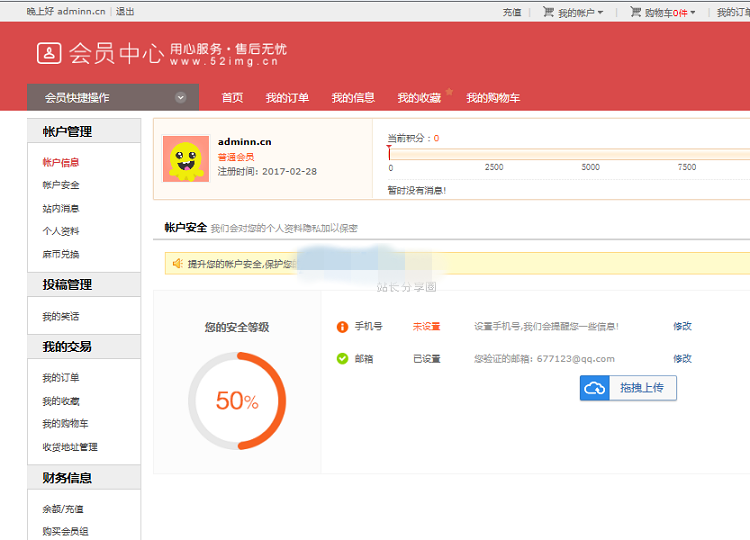Click the 50% security level ring
The height and width of the screenshot is (540, 750).
tap(237, 401)
